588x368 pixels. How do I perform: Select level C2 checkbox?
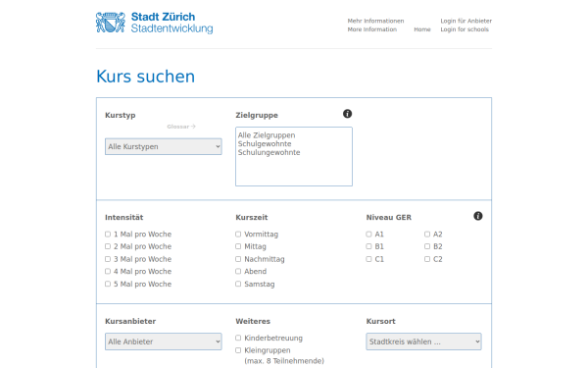tap(427, 259)
